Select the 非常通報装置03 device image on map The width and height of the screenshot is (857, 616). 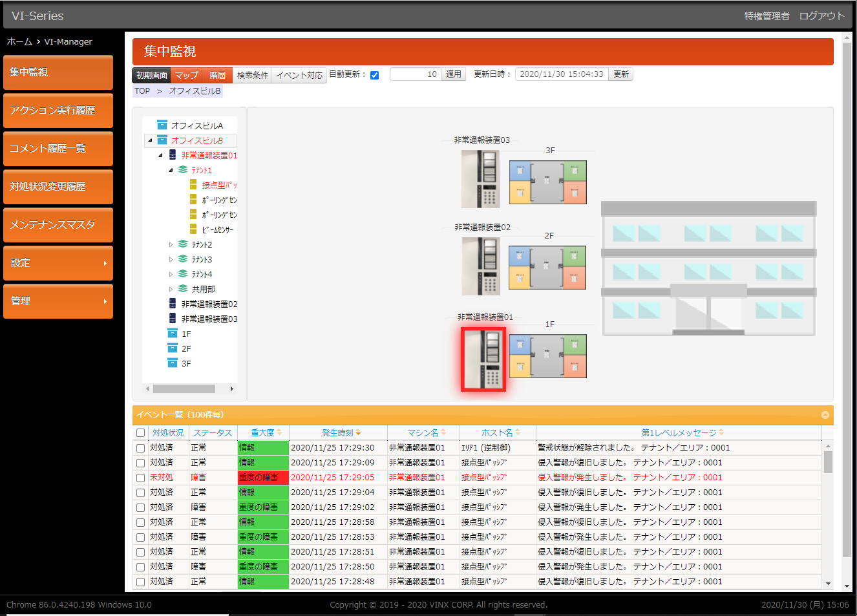click(x=481, y=179)
